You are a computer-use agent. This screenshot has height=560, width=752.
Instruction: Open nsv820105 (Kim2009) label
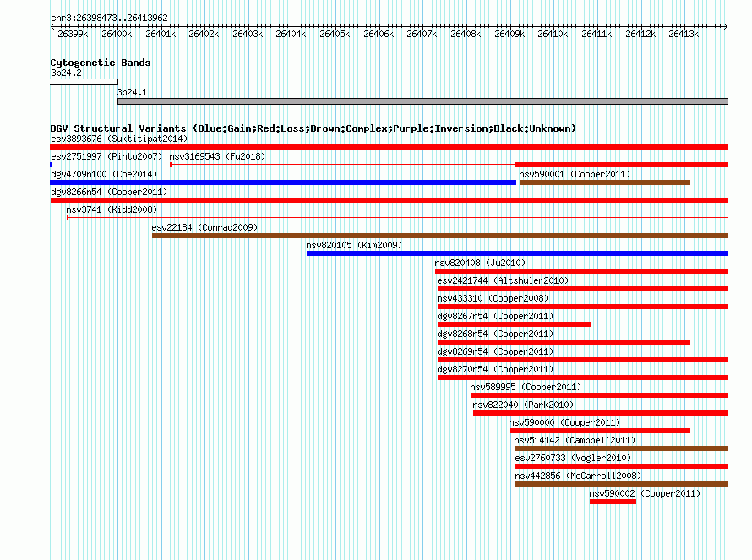click(x=354, y=245)
